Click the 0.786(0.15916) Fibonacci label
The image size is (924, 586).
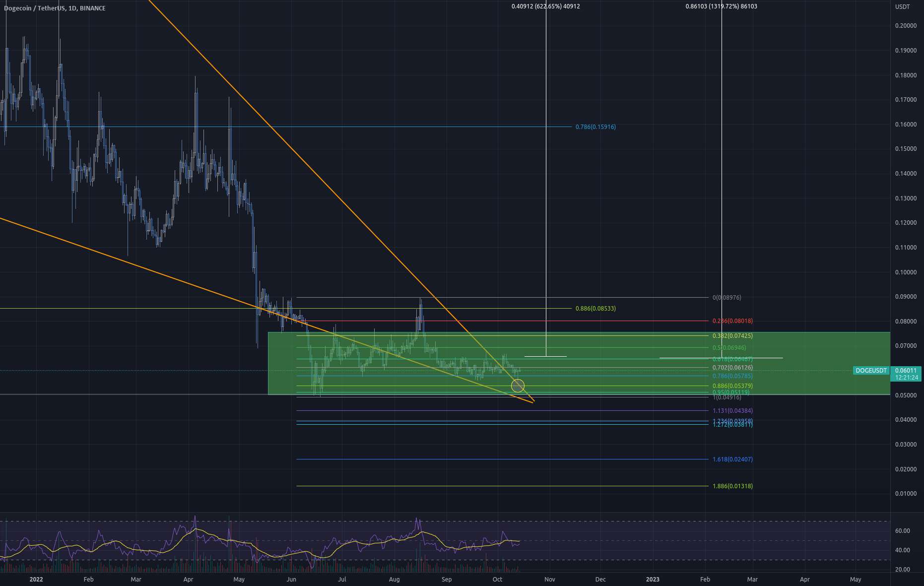pyautogui.click(x=595, y=127)
